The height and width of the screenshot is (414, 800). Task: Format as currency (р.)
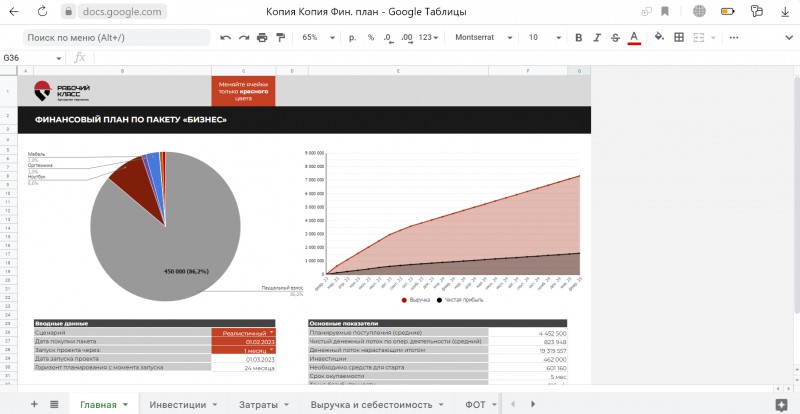coord(352,37)
